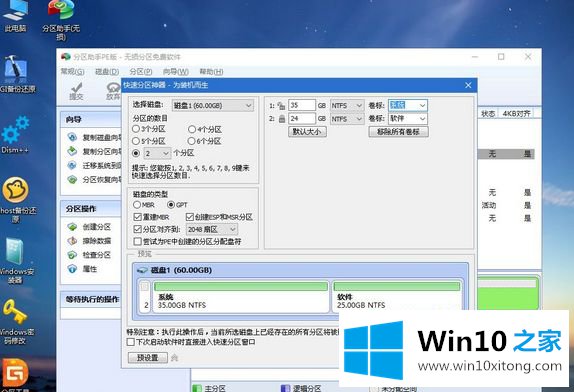Open the 常规(G) menu
Viewport: 574px width, 392px height.
pyautogui.click(x=72, y=72)
